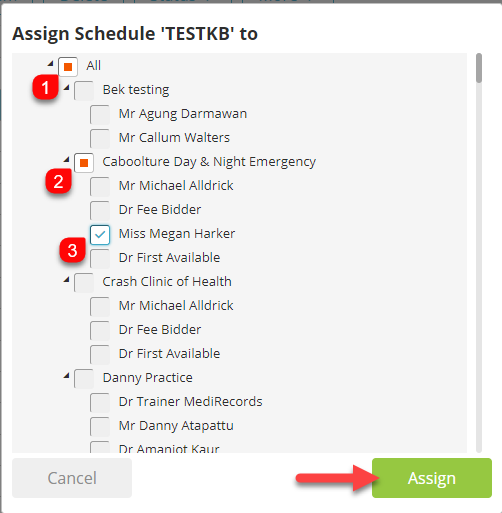
Task: Collapse the Crash Clinic of Health group
Action: coord(67,280)
